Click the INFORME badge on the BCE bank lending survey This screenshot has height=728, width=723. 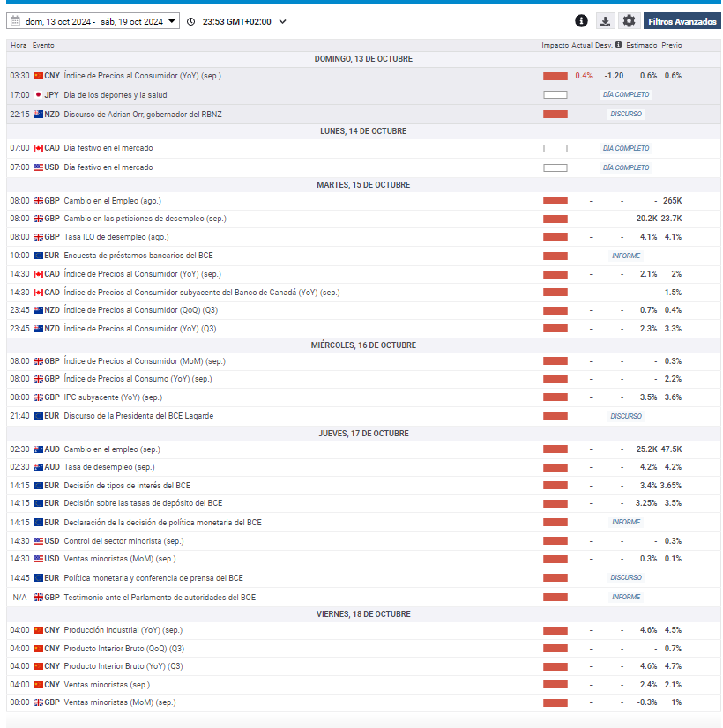tap(626, 256)
